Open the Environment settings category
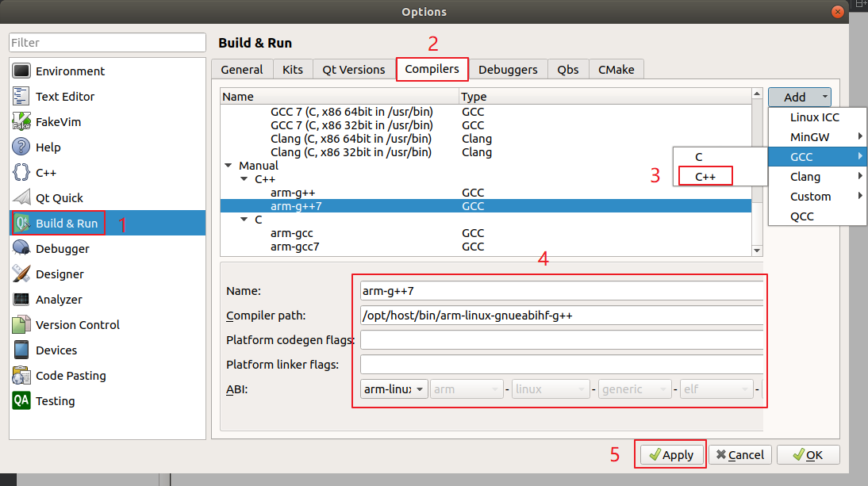Viewport: 868px width, 486px height. 107,71
